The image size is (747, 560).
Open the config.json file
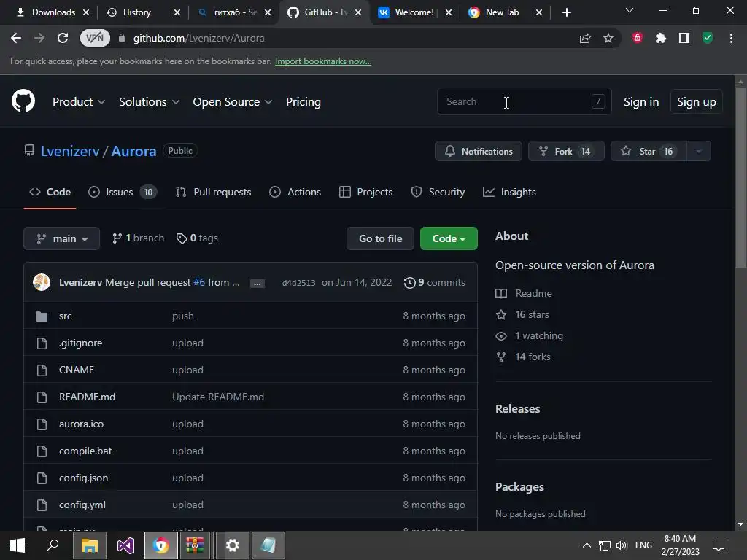pos(83,478)
